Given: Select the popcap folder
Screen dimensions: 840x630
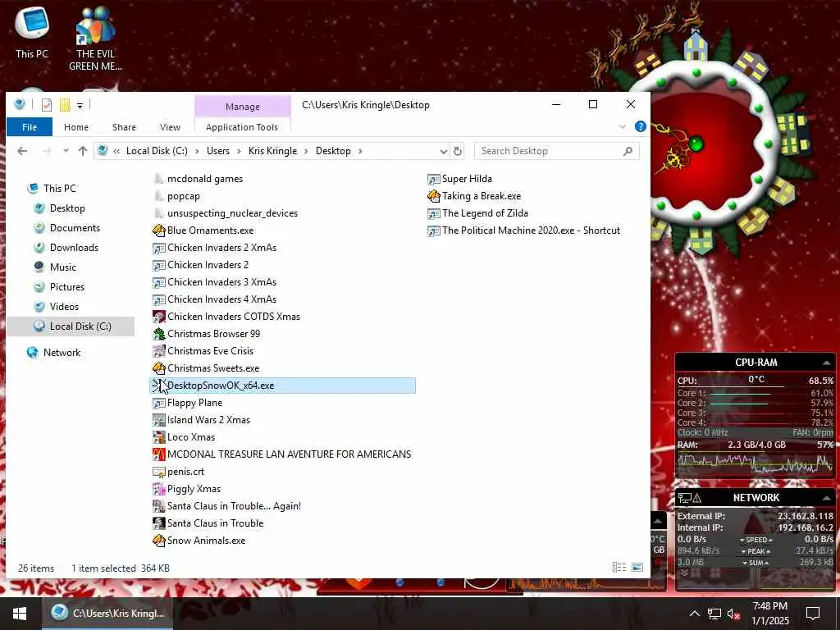Looking at the screenshot, I should pos(183,196).
